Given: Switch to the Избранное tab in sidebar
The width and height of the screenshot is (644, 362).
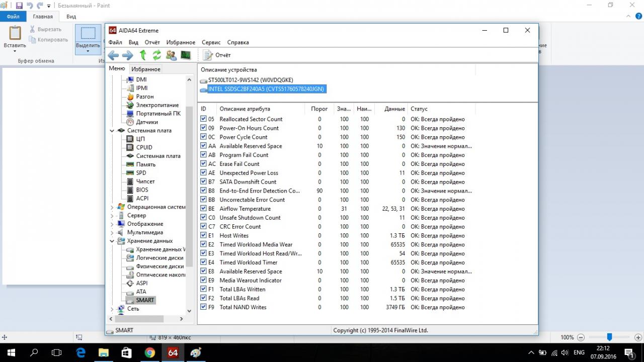Looking at the screenshot, I should pyautogui.click(x=146, y=69).
